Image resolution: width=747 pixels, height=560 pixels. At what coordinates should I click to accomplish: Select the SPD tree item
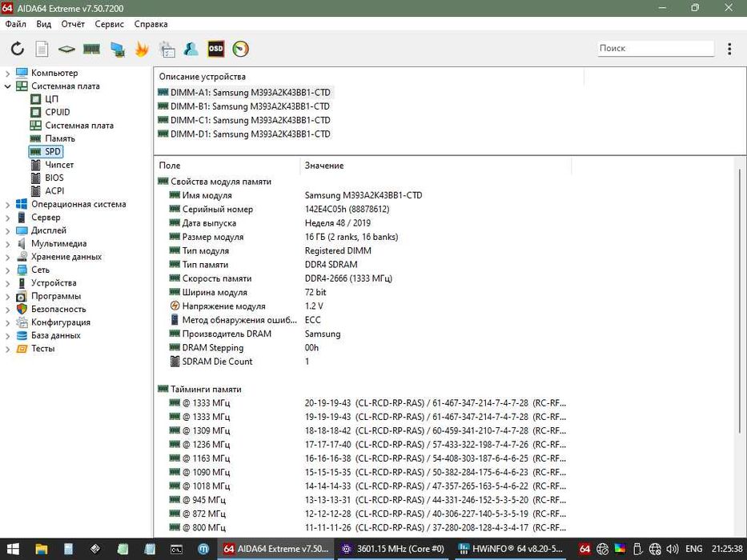pyautogui.click(x=46, y=151)
